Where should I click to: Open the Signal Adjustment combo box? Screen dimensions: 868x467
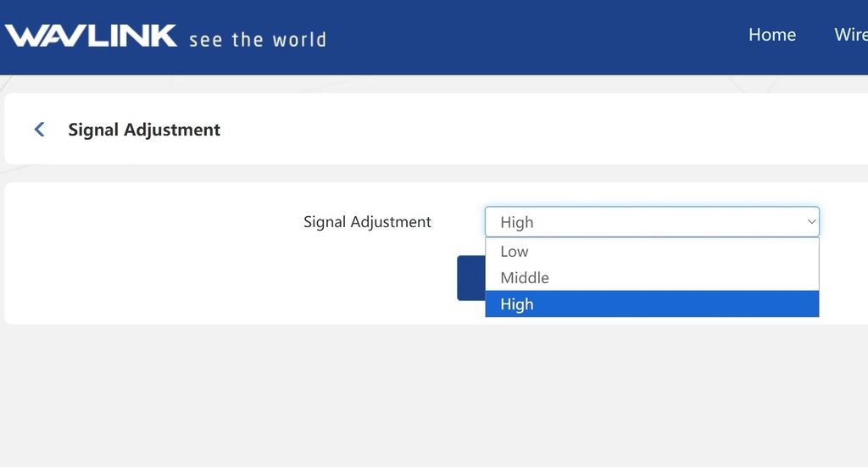(x=651, y=222)
